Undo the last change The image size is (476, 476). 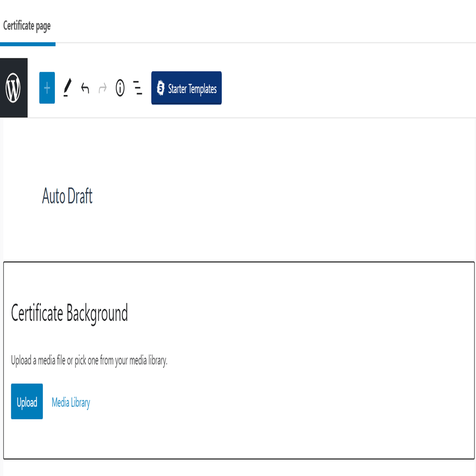click(86, 88)
